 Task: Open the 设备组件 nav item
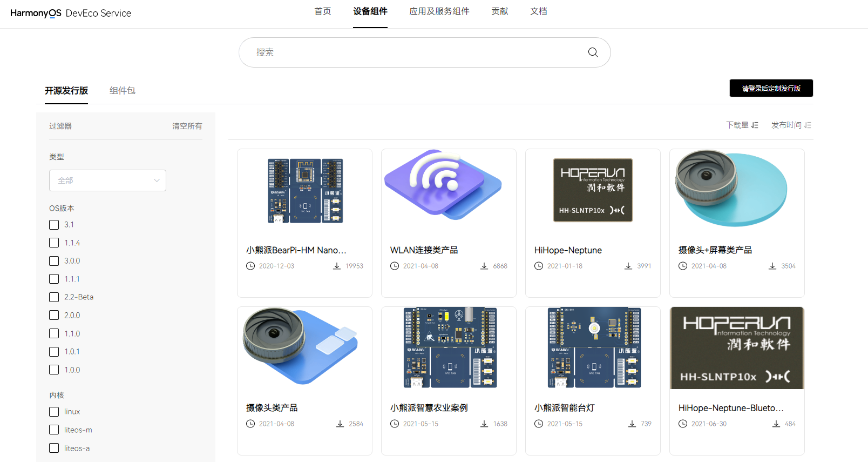click(x=370, y=11)
